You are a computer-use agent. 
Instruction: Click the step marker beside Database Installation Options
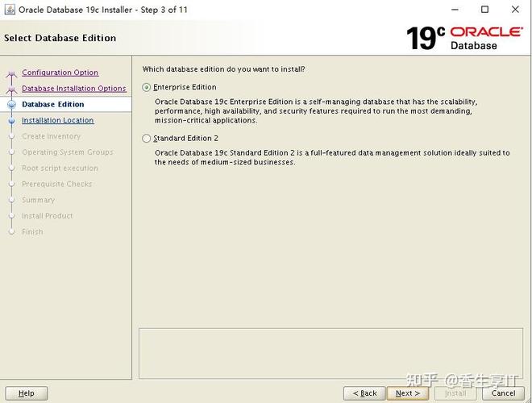[11, 89]
